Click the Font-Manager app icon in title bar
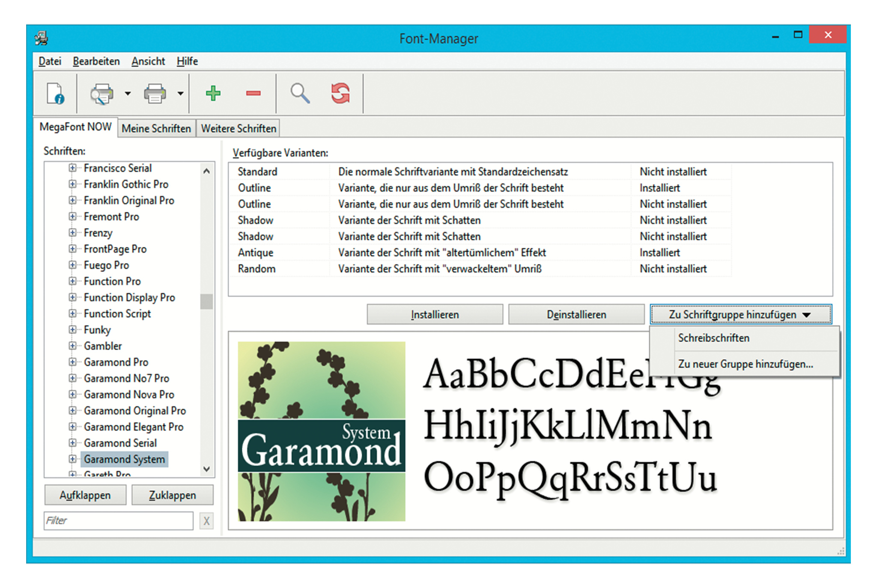 (x=42, y=38)
